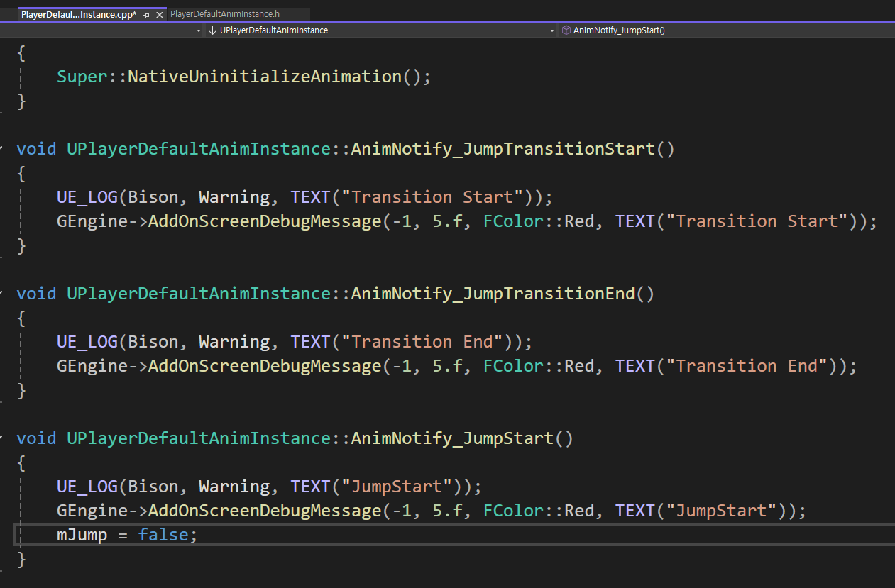Click UE_LOG on the "Transition End" line
Screen dimensions: 895x588
[87, 342]
